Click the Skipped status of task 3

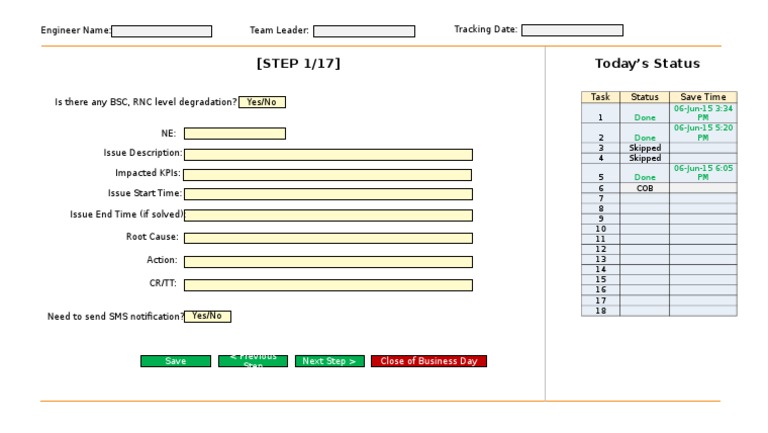coord(645,148)
